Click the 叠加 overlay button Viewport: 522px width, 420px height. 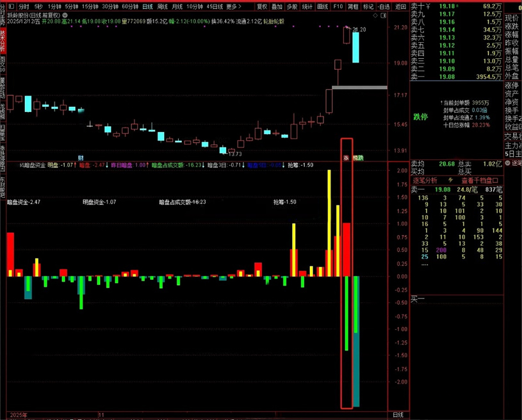pos(277,6)
